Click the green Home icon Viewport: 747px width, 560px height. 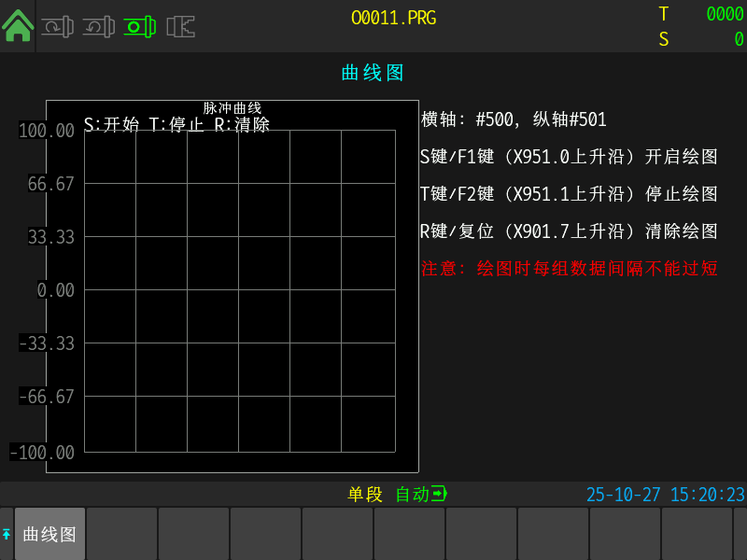[19, 26]
